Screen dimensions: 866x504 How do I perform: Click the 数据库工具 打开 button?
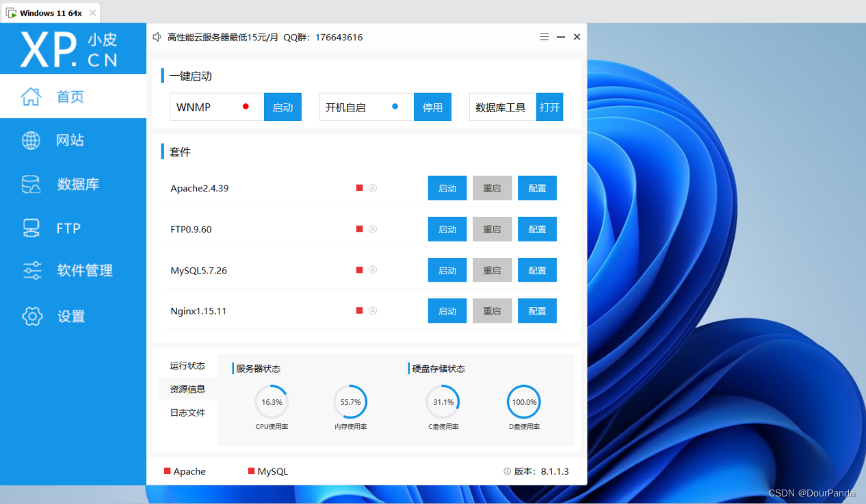(x=550, y=107)
